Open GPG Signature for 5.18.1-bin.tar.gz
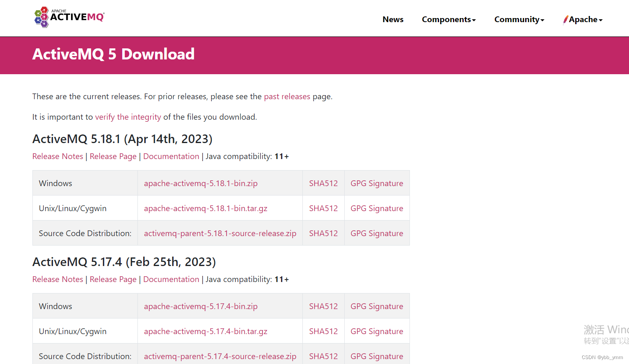This screenshot has height=364, width=629. (377, 208)
